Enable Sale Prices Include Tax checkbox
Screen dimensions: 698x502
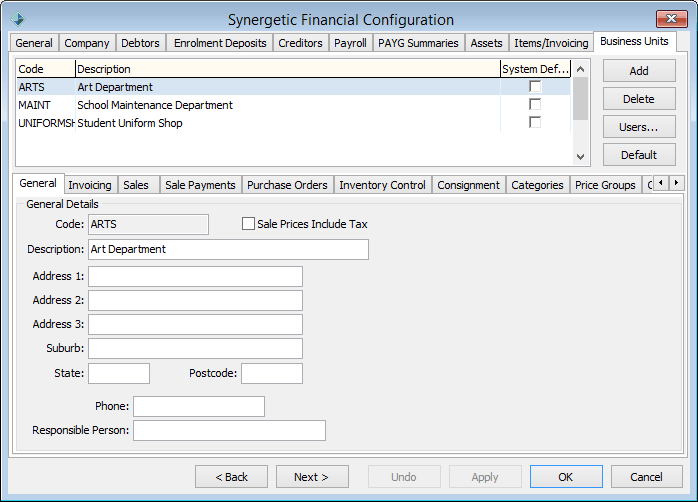(248, 223)
